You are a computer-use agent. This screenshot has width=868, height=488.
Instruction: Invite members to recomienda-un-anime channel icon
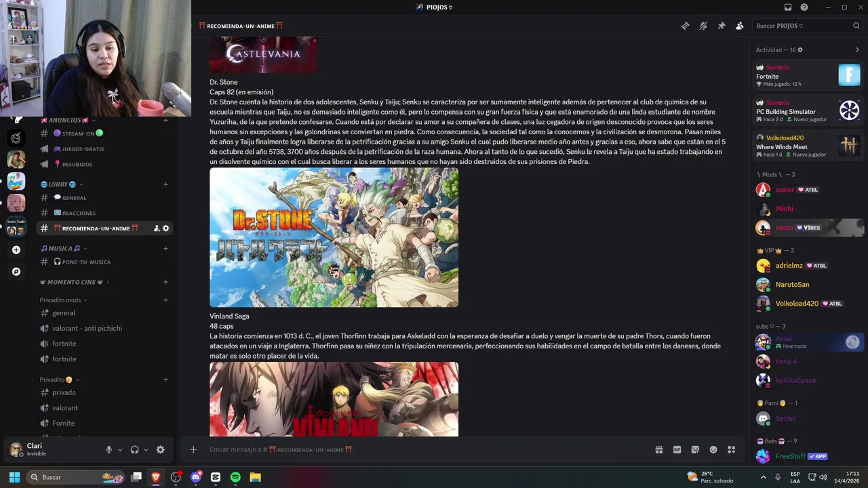point(157,228)
